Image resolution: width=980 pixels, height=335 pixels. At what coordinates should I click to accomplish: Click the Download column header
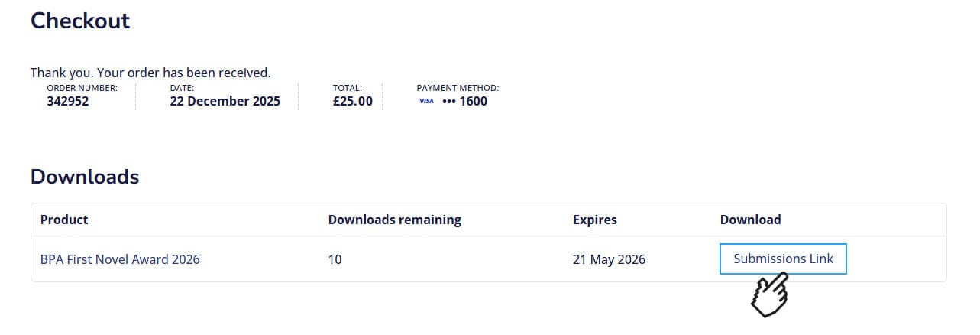[750, 220]
